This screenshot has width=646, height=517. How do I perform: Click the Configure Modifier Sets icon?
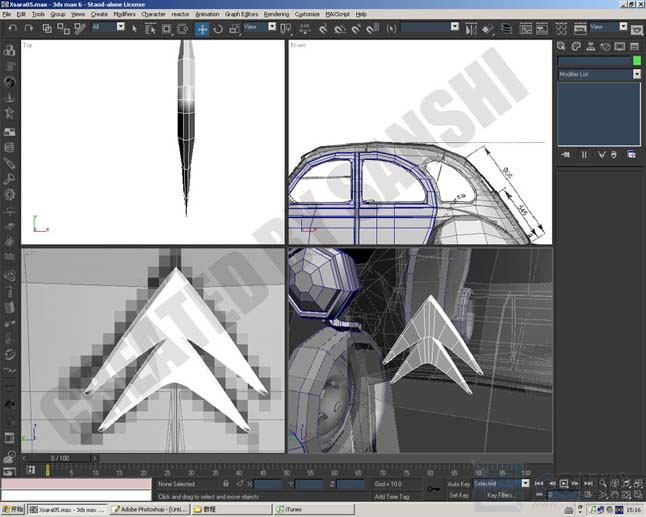[x=631, y=155]
